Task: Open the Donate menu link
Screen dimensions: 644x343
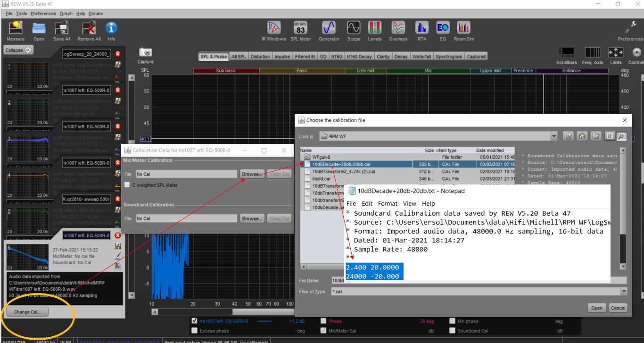Action: point(96,14)
